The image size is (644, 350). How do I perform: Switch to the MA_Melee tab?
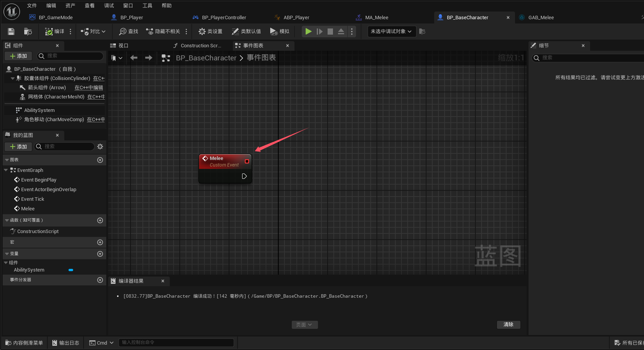click(376, 17)
